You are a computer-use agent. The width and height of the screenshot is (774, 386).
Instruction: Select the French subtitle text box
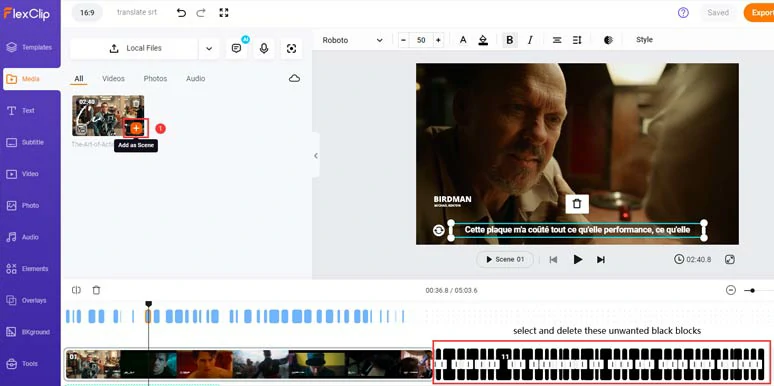click(x=577, y=230)
